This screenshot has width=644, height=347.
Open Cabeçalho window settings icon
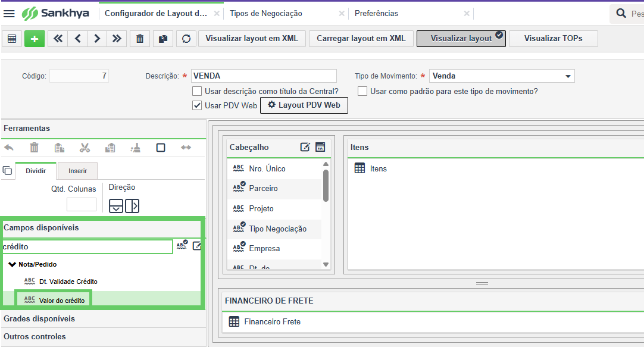320,147
